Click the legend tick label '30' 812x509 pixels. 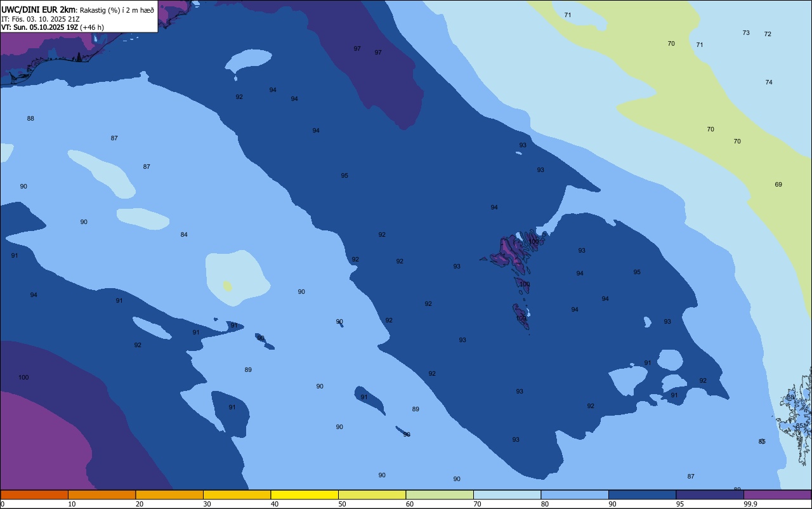click(207, 504)
